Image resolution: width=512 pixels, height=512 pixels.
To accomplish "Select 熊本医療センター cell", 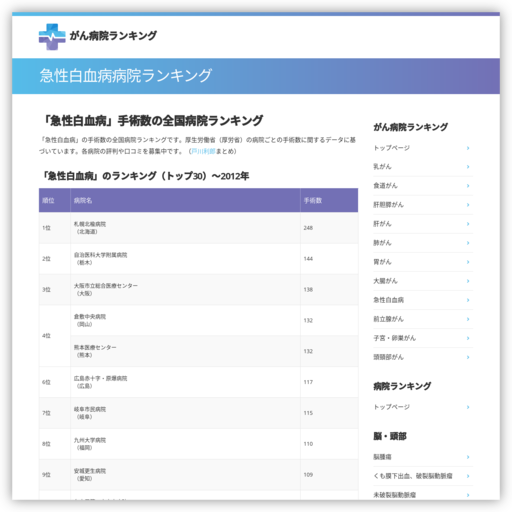I will pos(185,351).
